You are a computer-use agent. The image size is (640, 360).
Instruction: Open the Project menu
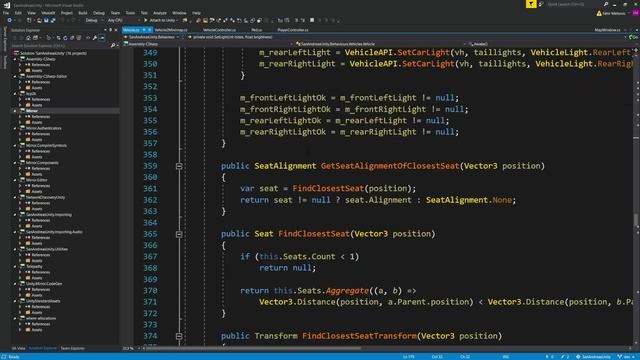click(67, 13)
